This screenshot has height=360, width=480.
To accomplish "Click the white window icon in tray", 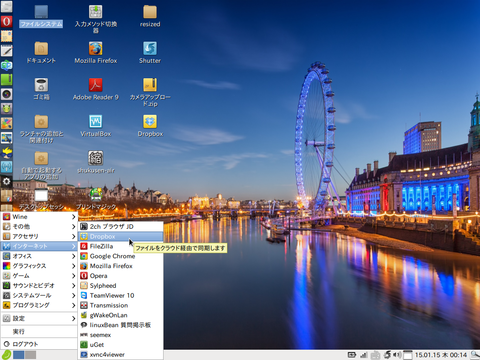I will [x=408, y=355].
